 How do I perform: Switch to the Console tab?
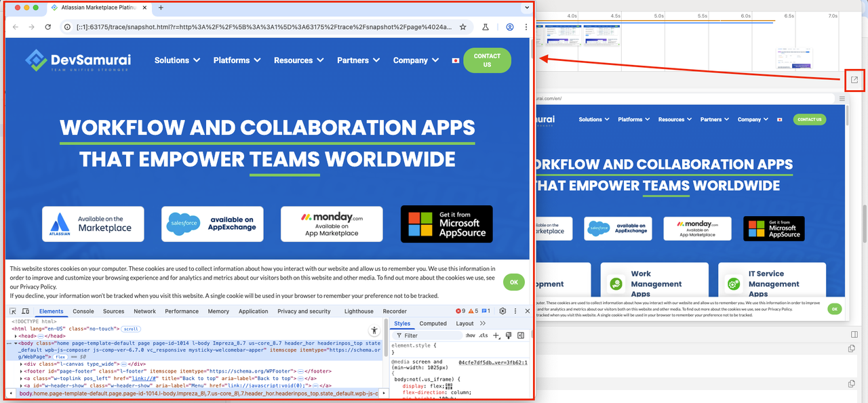click(83, 312)
